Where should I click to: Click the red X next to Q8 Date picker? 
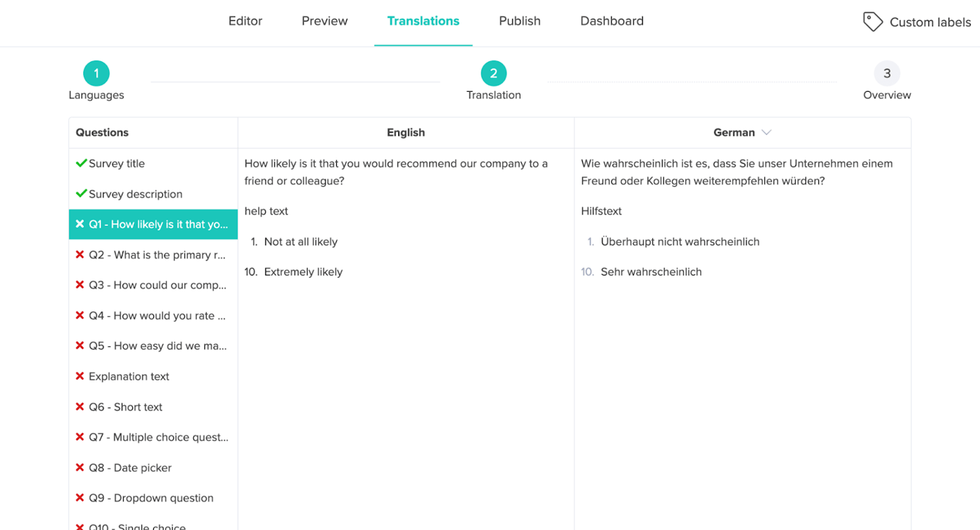click(x=80, y=468)
